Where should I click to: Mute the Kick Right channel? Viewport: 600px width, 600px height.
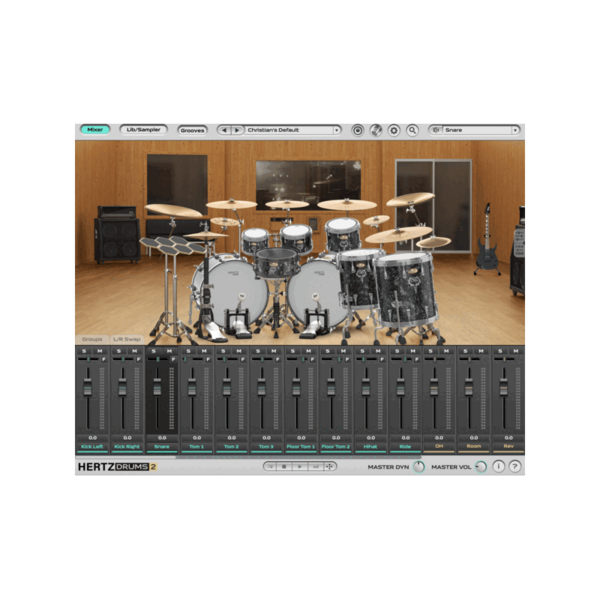135,351
